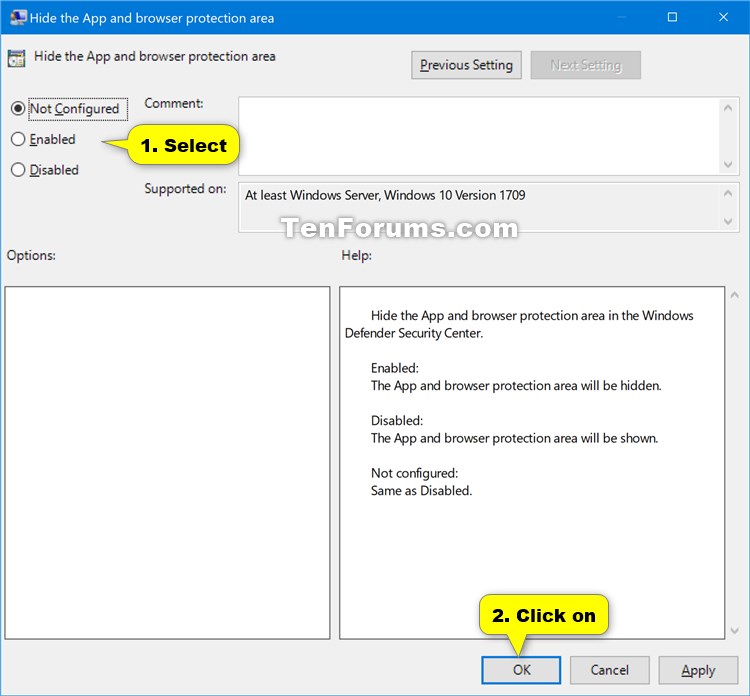
Task: Close the dialog with the X button
Action: (x=723, y=17)
